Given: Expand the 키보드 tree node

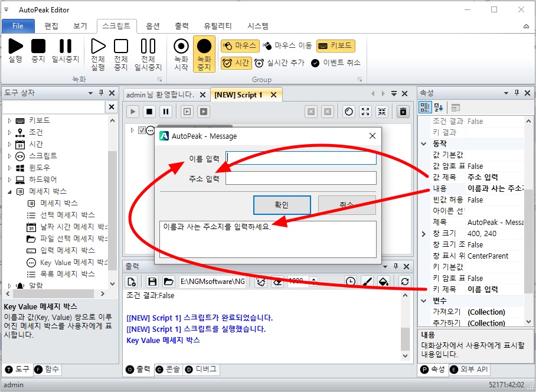Looking at the screenshot, I should coord(9,120).
